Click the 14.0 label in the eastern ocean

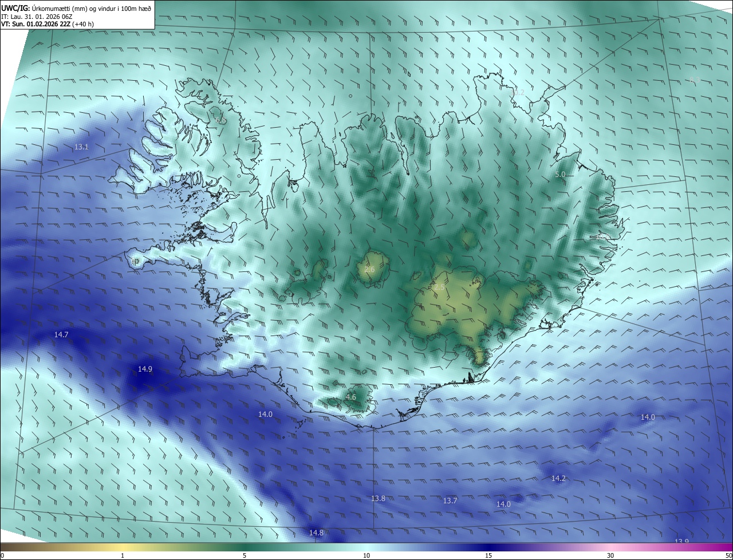648,417
